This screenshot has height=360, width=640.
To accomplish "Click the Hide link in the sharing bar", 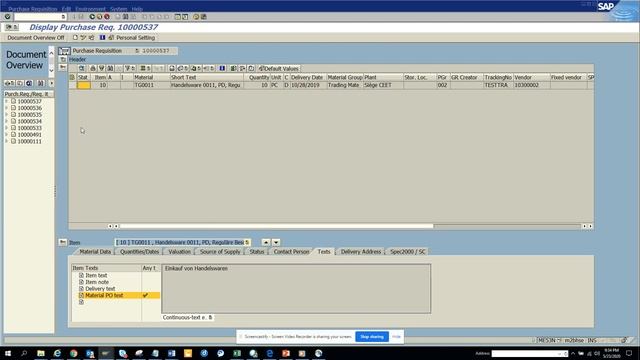I will (x=396, y=337).
